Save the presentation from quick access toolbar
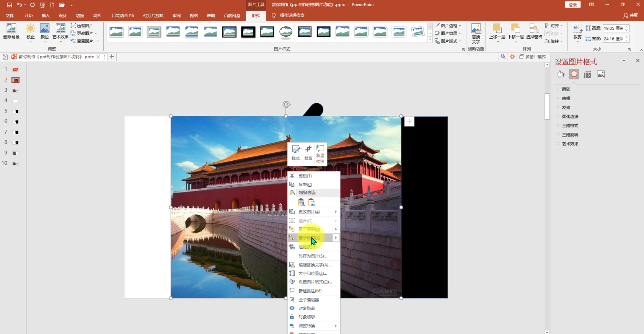 (x=10, y=5)
